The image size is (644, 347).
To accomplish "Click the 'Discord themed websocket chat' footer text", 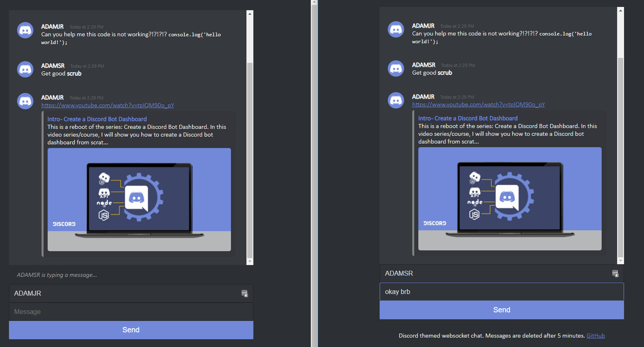I will [492, 336].
